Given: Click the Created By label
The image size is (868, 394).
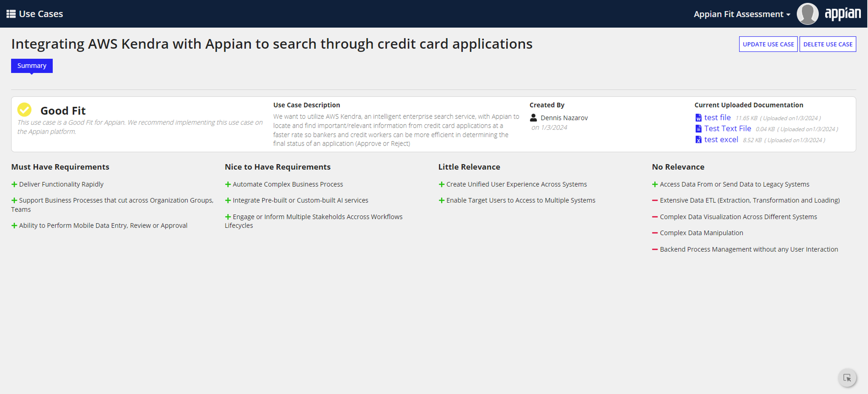Looking at the screenshot, I should click(547, 105).
